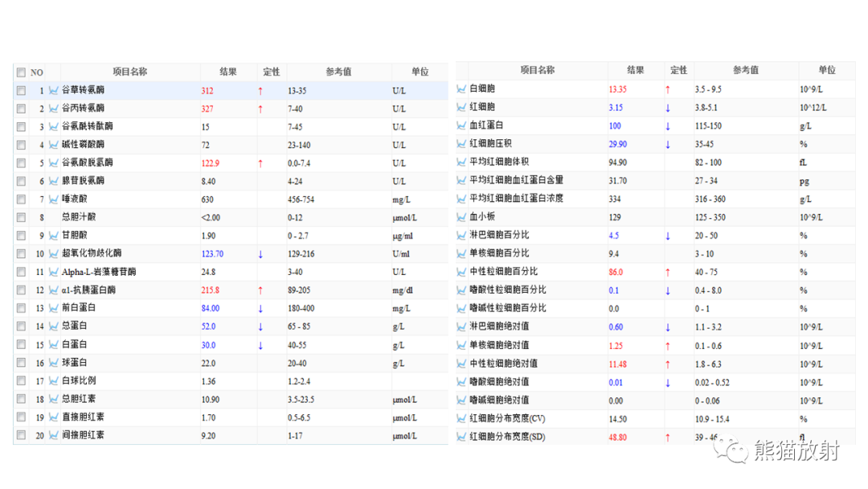The image size is (868, 489).
Task: Click trend icon beside 谷氨酰转肽酶
Action: point(53,127)
